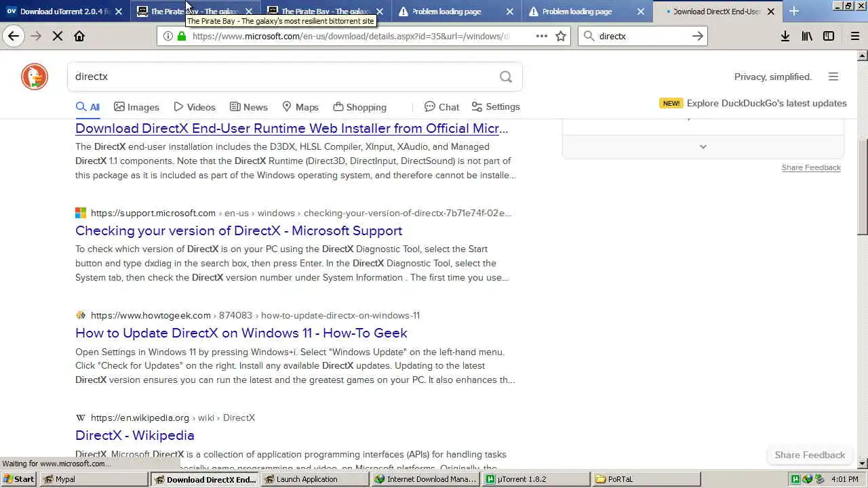Open the browser hamburger menu
This screenshot has height=488, width=868.
point(855,36)
